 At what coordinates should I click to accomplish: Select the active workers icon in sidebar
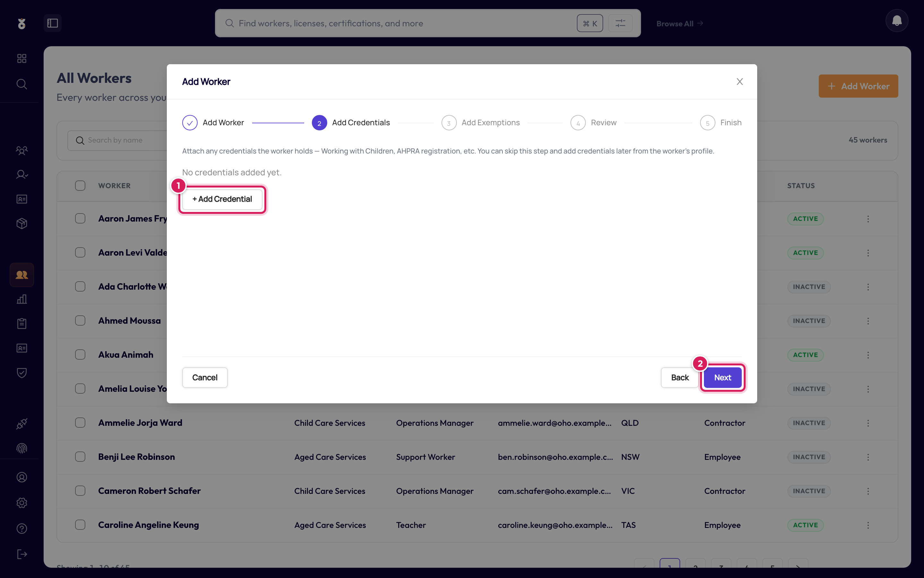22,275
